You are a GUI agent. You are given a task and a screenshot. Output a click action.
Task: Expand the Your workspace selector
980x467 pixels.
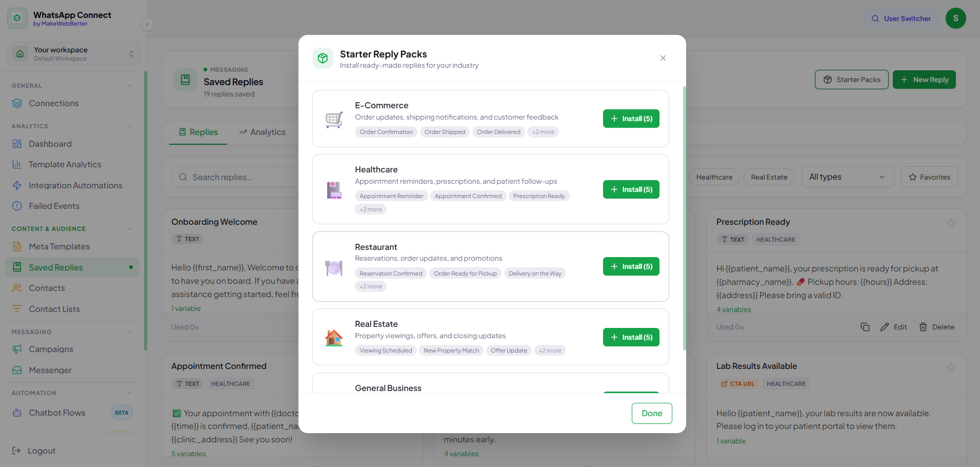tap(73, 54)
